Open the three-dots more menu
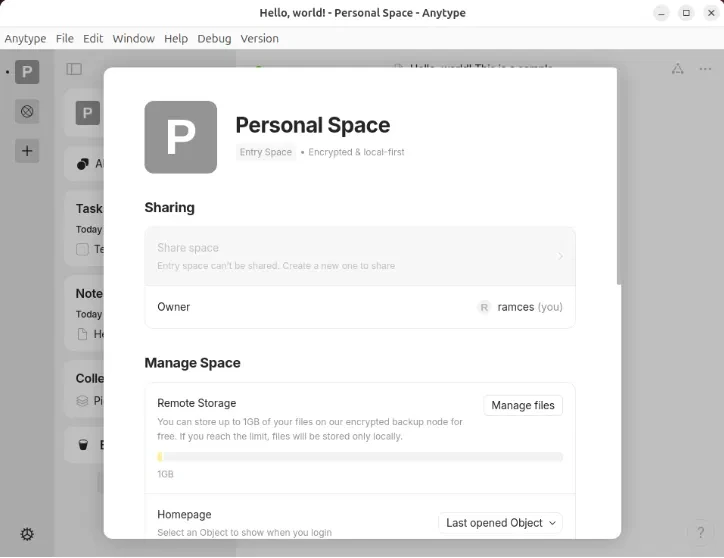This screenshot has width=724, height=558. pos(705,69)
